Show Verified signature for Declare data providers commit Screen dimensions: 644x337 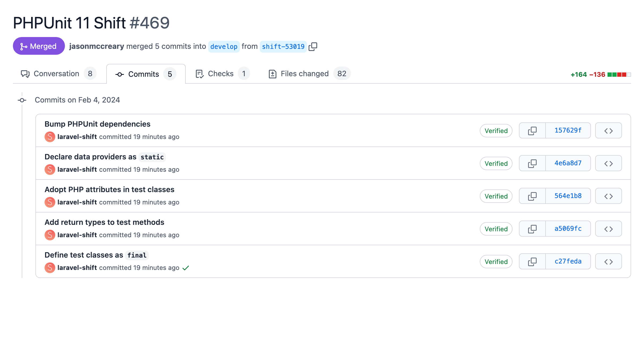click(x=496, y=163)
